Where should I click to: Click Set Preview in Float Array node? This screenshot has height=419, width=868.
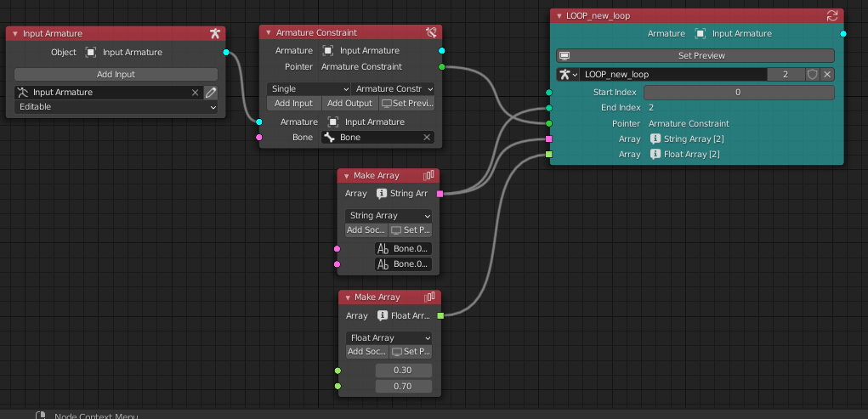coord(411,352)
